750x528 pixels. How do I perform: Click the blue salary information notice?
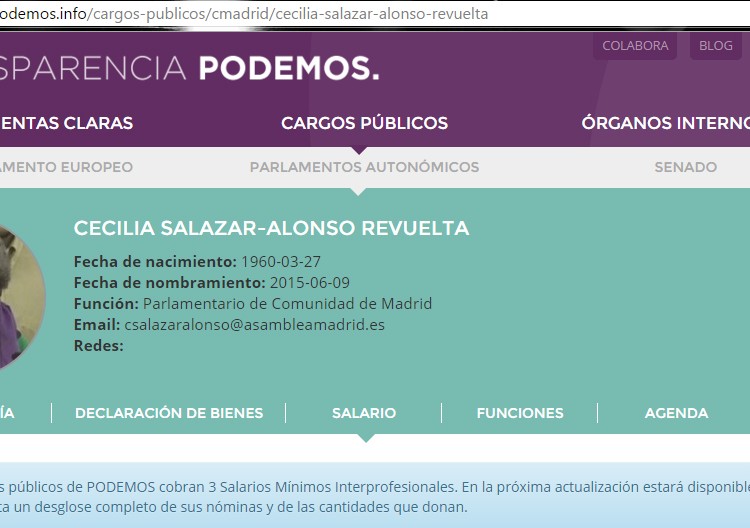pos(375,496)
